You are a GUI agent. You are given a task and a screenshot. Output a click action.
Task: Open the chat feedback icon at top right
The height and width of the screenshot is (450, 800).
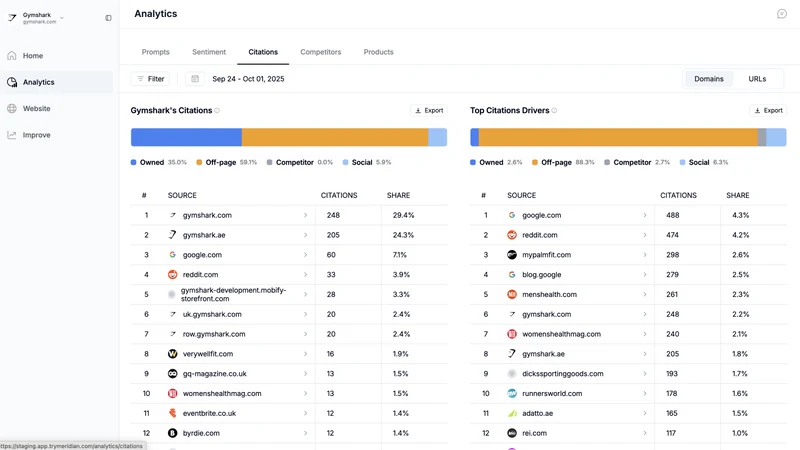point(782,14)
